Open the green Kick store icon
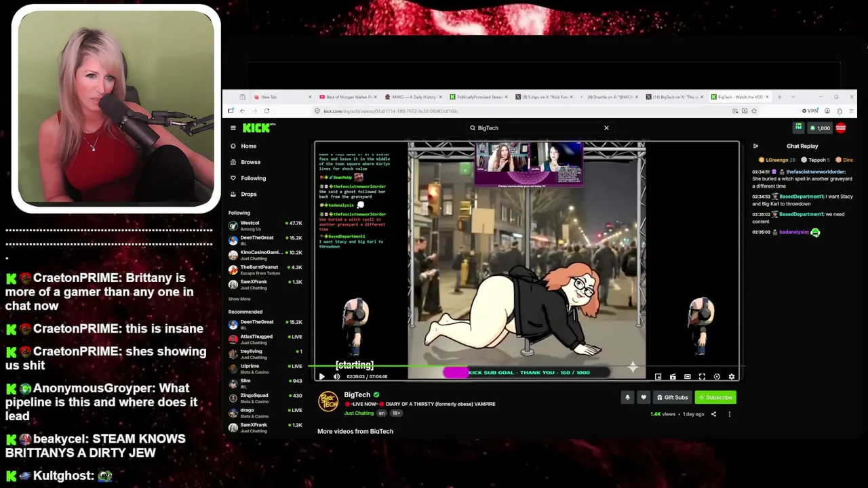The width and height of the screenshot is (868, 488). click(799, 127)
